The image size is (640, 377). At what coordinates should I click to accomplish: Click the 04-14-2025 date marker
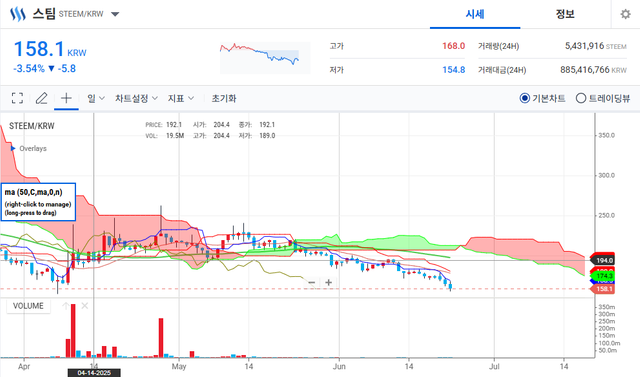coord(94,373)
